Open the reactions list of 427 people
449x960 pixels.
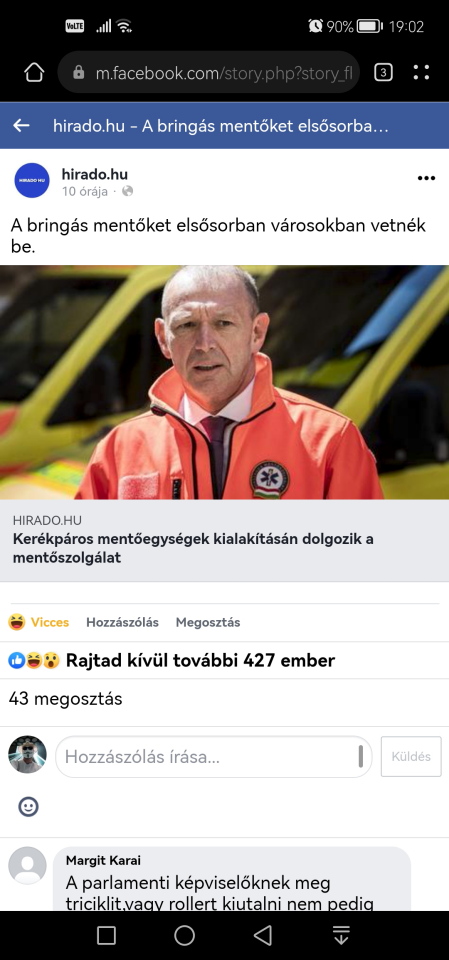point(172,661)
